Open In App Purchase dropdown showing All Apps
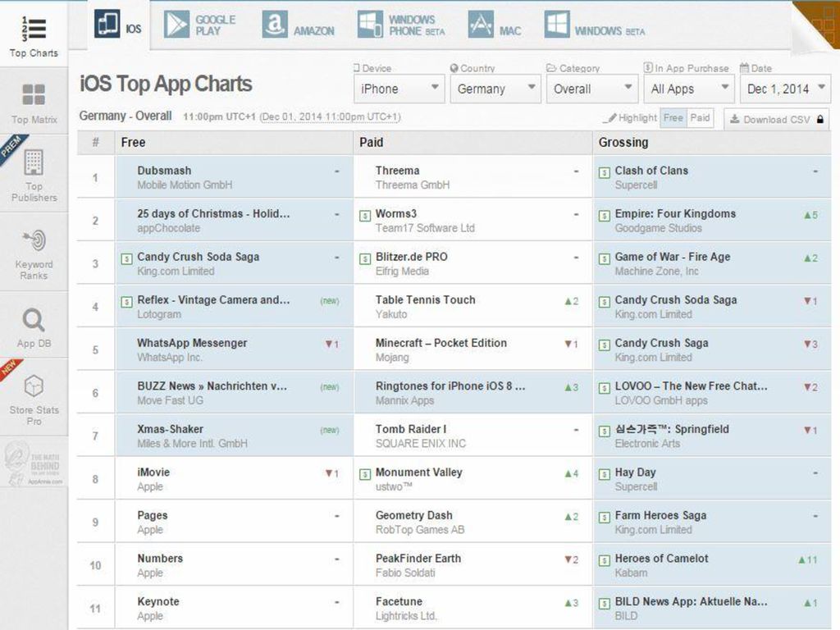 point(689,89)
